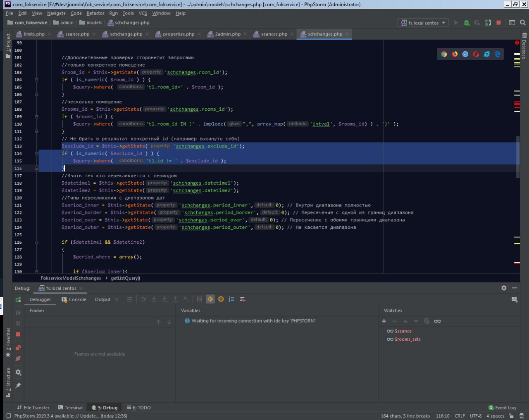Open the Refactor menu

[x=95, y=13]
